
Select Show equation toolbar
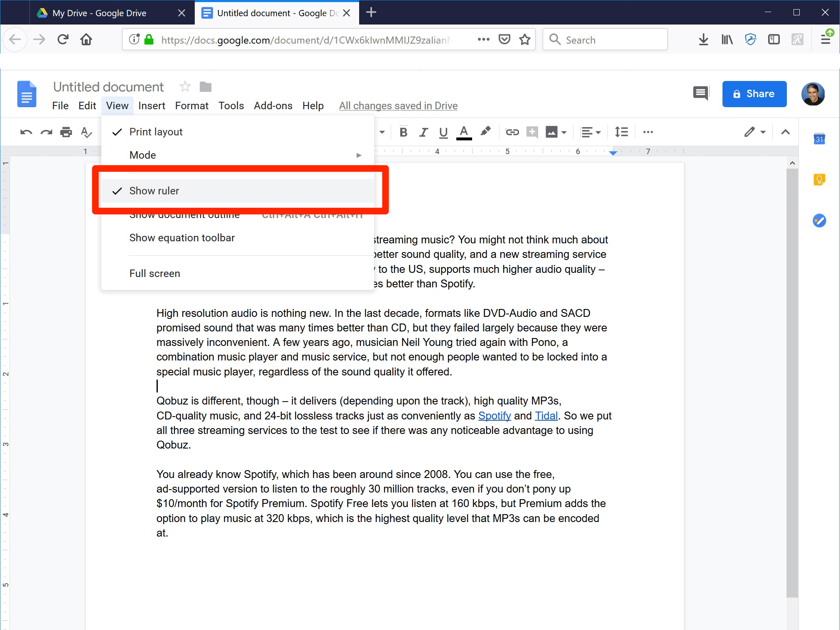point(238,238)
